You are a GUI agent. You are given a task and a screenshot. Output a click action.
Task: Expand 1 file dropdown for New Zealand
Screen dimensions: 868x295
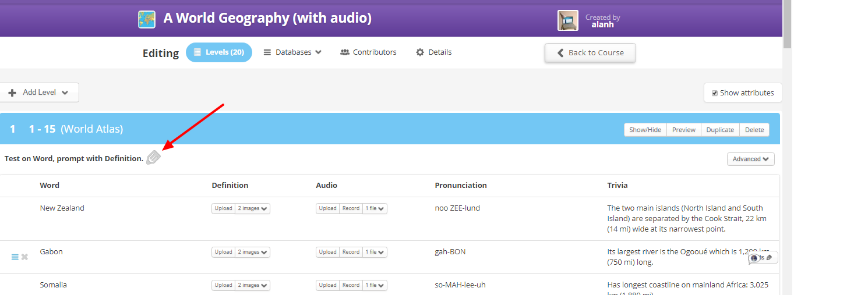click(x=375, y=208)
